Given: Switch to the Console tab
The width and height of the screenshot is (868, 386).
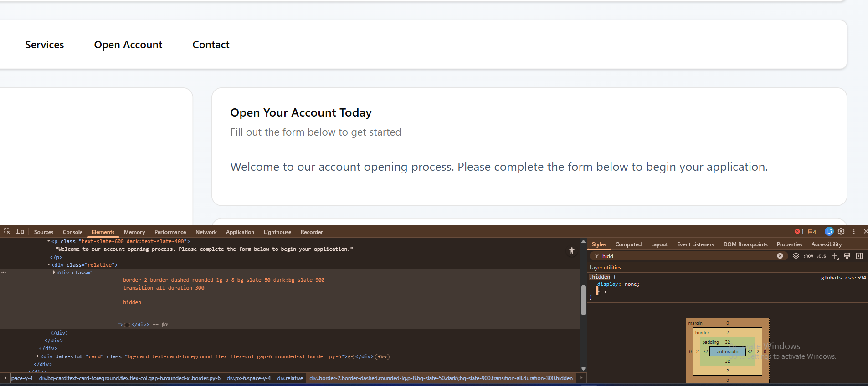Looking at the screenshot, I should pyautogui.click(x=72, y=232).
